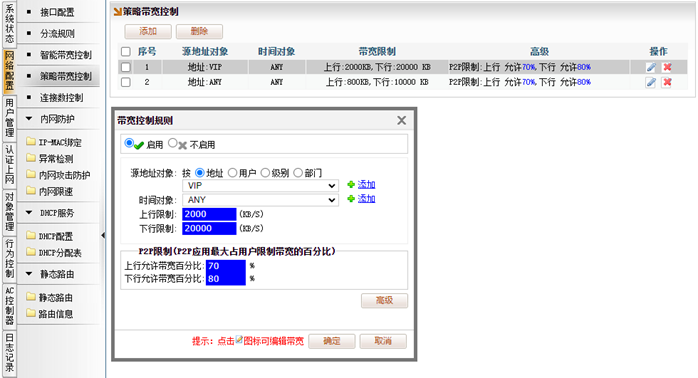The width and height of the screenshot is (698, 378).
Task: Click the 删除 button above the table
Action: pyautogui.click(x=199, y=31)
